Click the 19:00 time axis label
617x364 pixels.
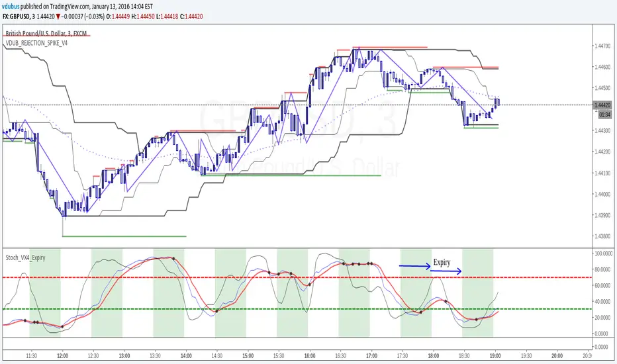click(495, 356)
